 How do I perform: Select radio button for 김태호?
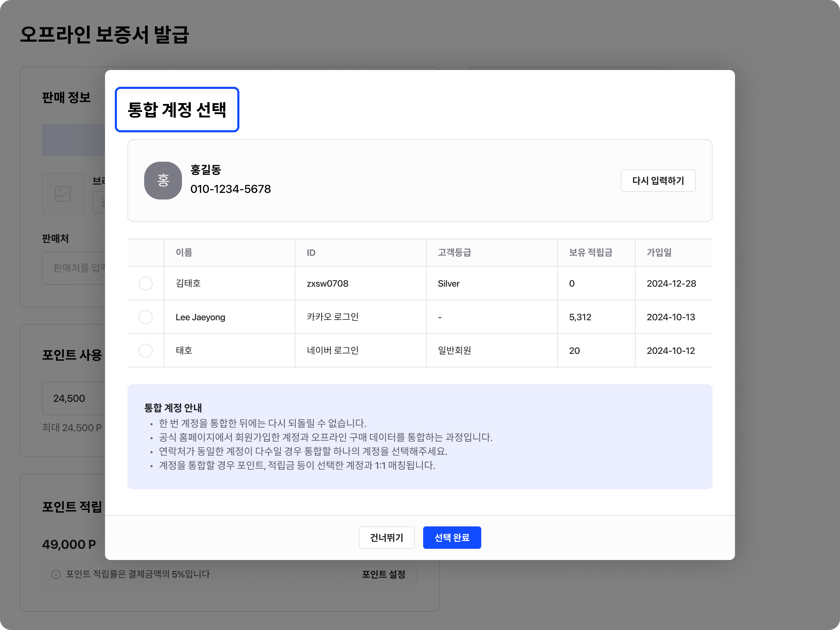coord(146,283)
